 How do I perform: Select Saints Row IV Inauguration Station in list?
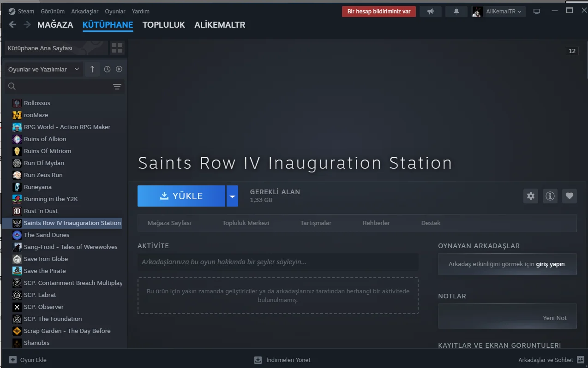pos(62,223)
